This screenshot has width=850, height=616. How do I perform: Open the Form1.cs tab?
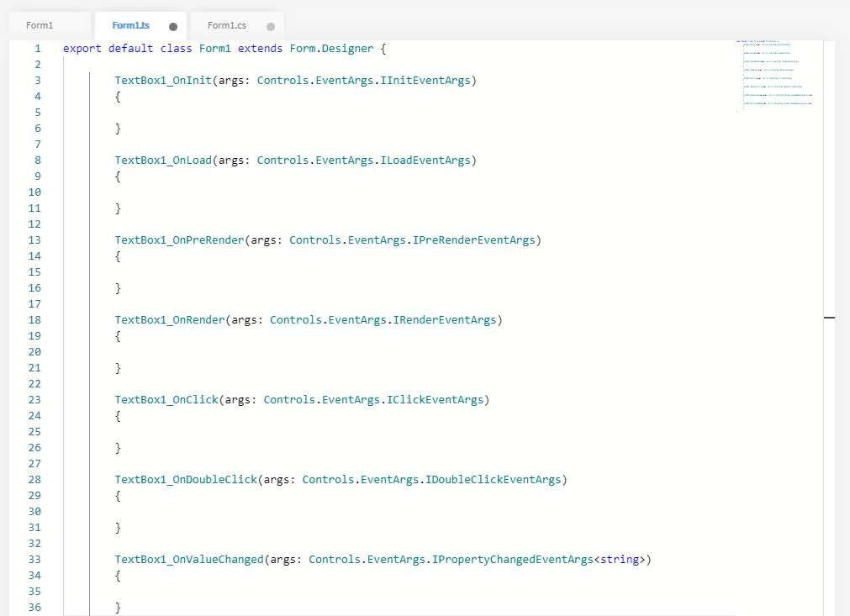click(225, 26)
